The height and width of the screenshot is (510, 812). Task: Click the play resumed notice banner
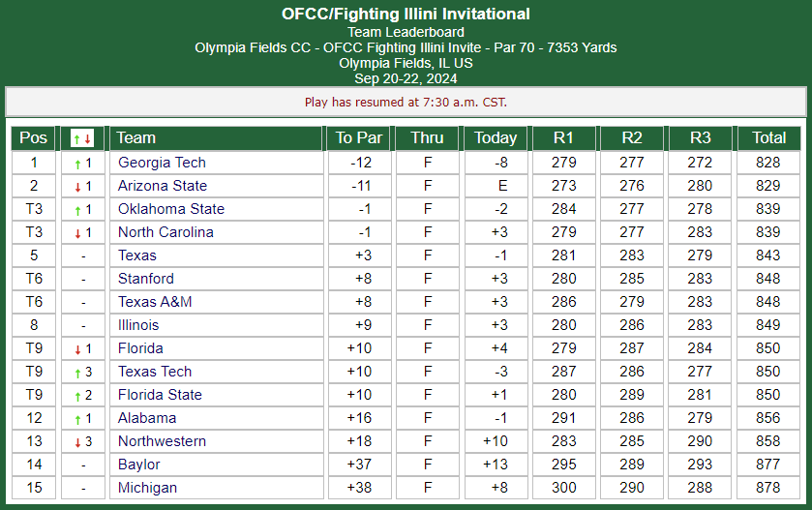[406, 102]
